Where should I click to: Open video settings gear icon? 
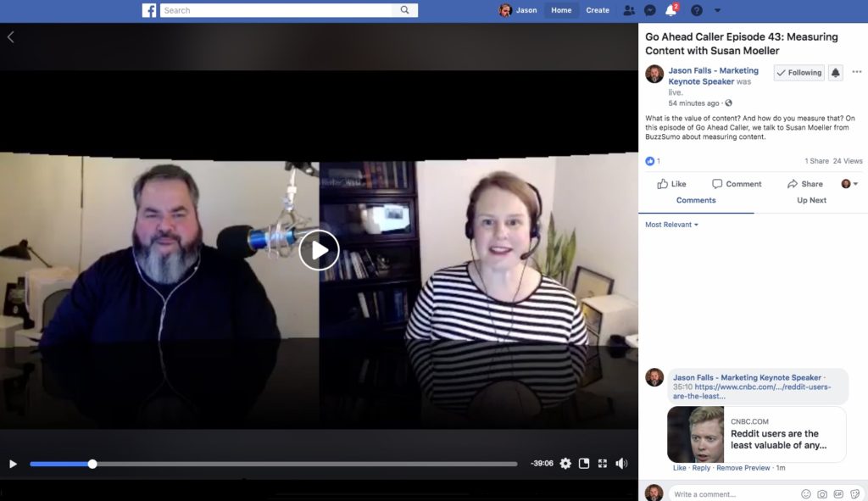pos(565,464)
